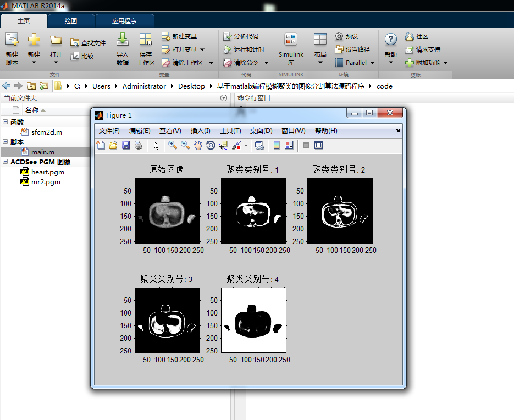Screen dimensions: 514x420
Task: Open the New (新建) dropdown arrow
Action: (34, 62)
